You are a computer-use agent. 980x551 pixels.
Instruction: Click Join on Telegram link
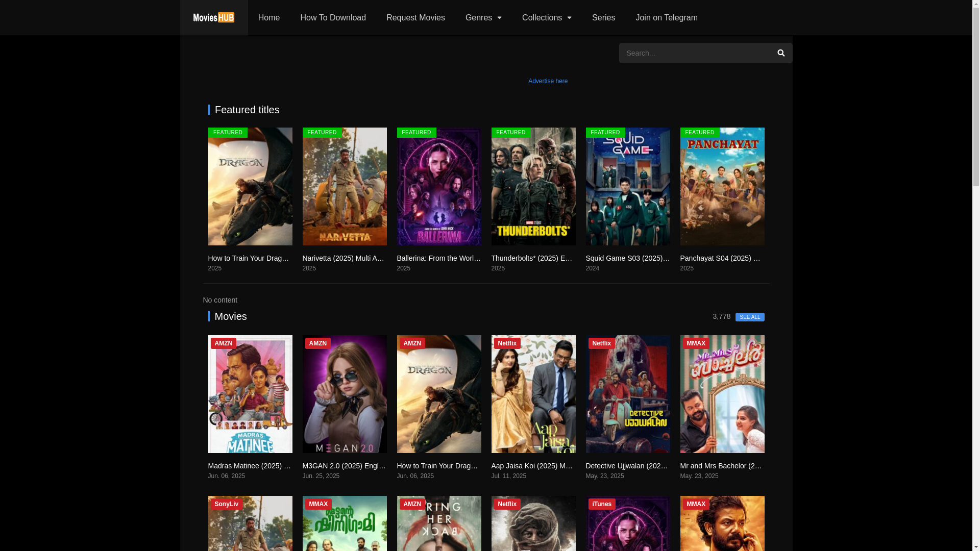[x=667, y=18]
